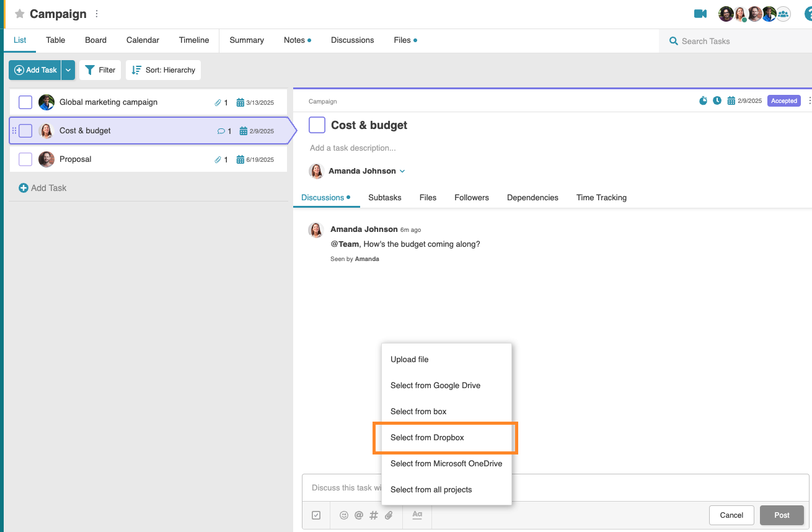Click the hashtag icon in comment toolbar
This screenshot has height=532, width=812.
point(374,515)
